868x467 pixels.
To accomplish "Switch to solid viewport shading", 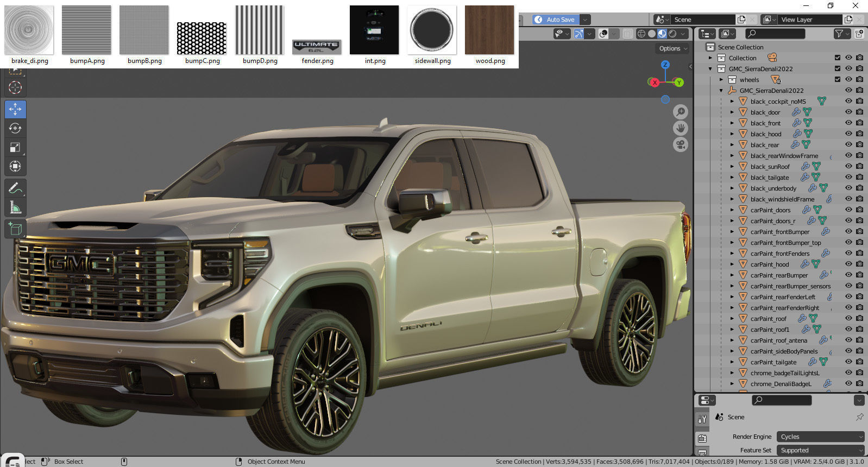I will point(652,34).
